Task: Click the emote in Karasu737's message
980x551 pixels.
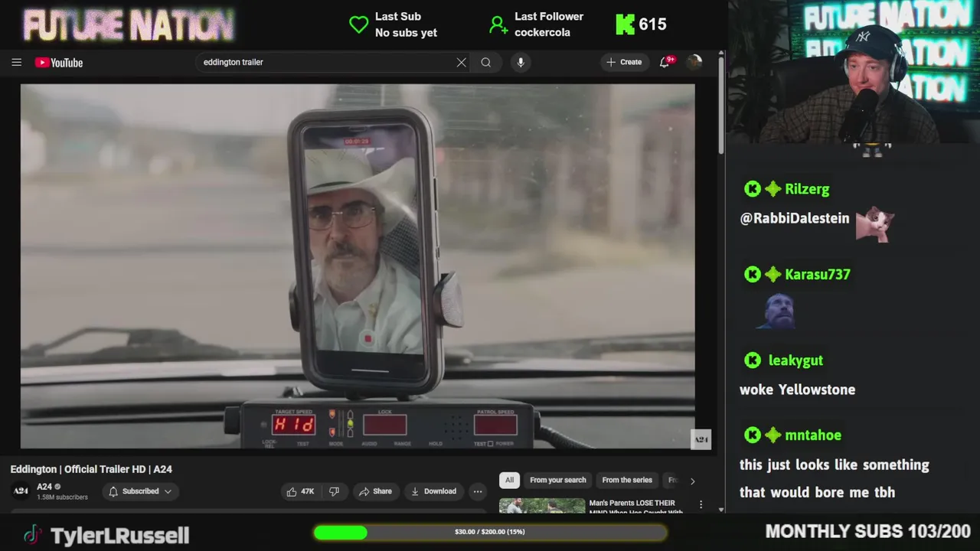Action: pyautogui.click(x=778, y=311)
